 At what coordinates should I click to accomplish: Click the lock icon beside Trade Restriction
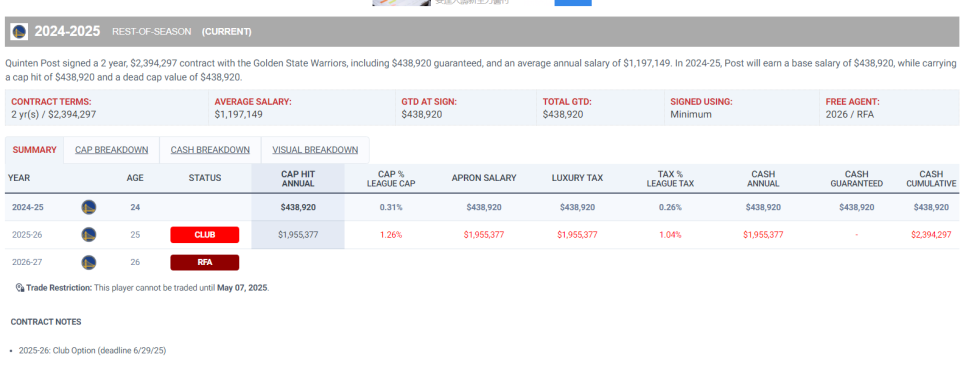(20, 288)
